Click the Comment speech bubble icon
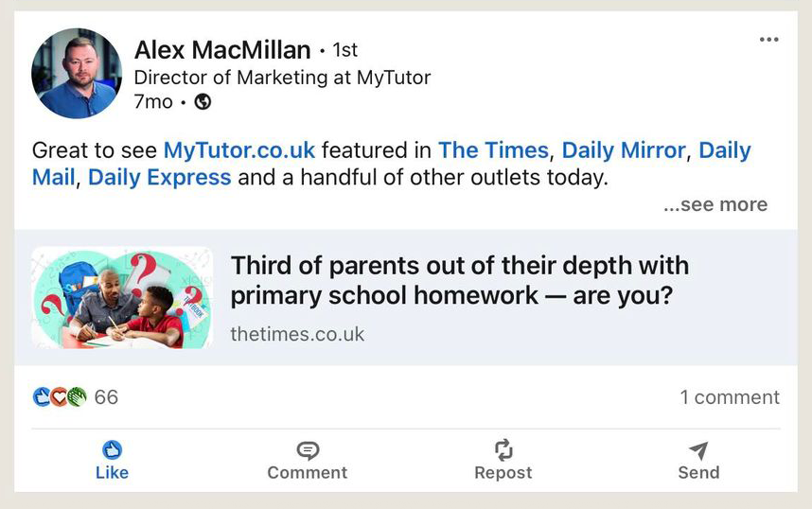Viewport: 812px width, 509px height. [x=308, y=450]
